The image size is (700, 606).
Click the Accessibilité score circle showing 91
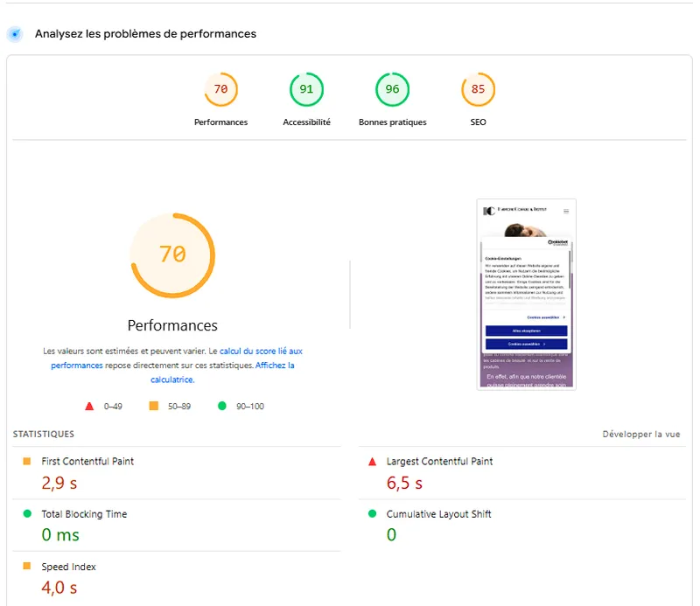click(305, 88)
